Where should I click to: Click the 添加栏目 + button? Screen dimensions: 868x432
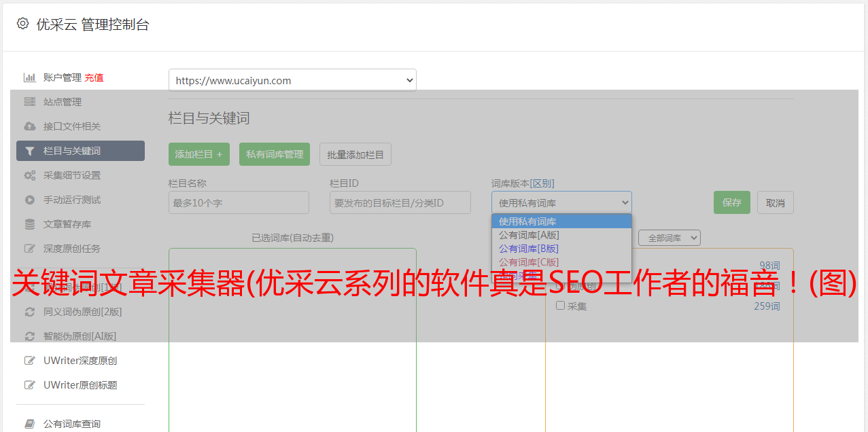tap(199, 154)
